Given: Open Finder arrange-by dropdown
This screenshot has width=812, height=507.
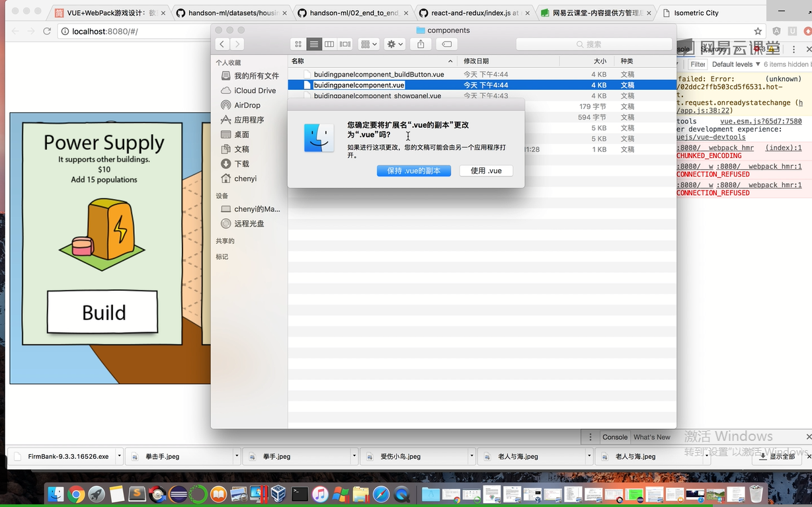Looking at the screenshot, I should (x=368, y=44).
